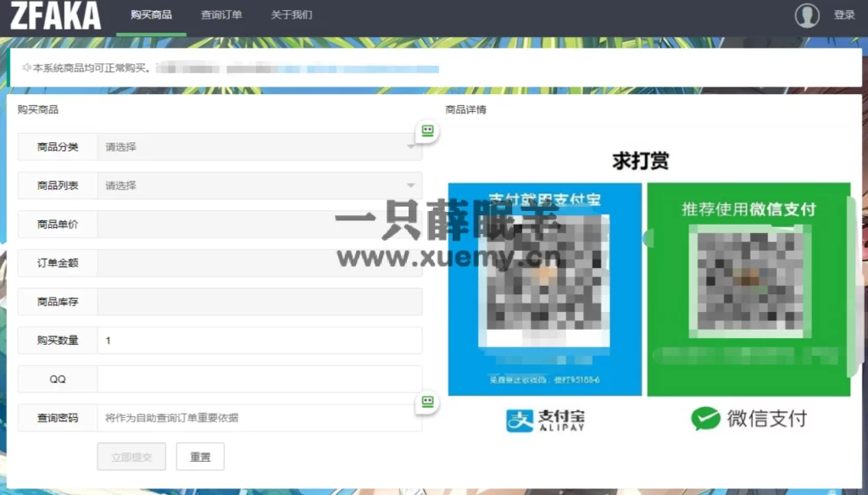The image size is (868, 495).
Task: Focus the 查询密码 input field
Action: point(259,418)
